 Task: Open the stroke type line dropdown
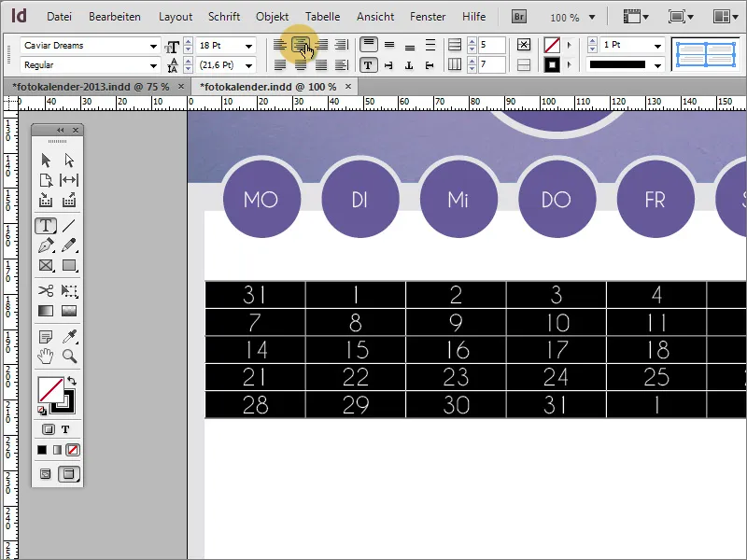657,65
